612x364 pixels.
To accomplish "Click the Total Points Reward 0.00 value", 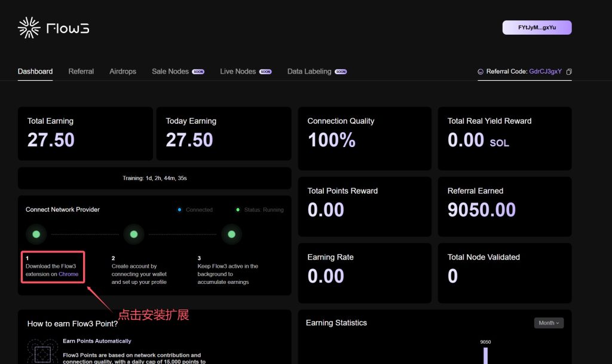I will pyautogui.click(x=326, y=210).
